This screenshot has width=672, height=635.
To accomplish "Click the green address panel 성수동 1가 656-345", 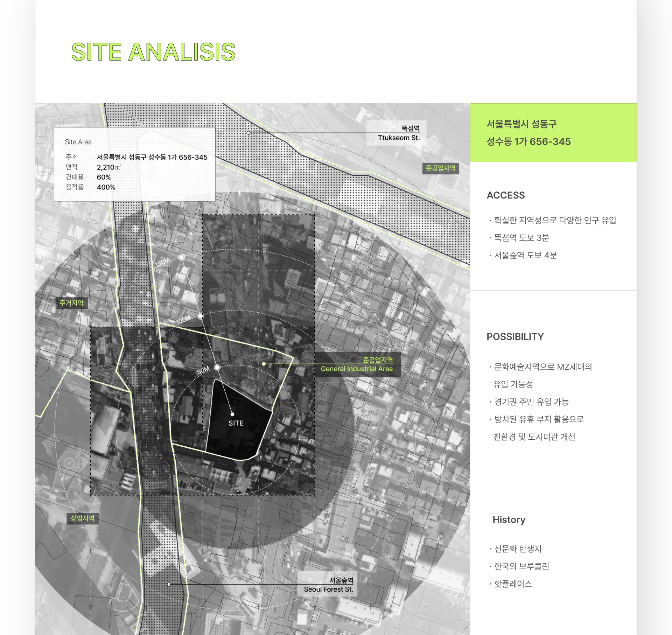I will pos(553,132).
